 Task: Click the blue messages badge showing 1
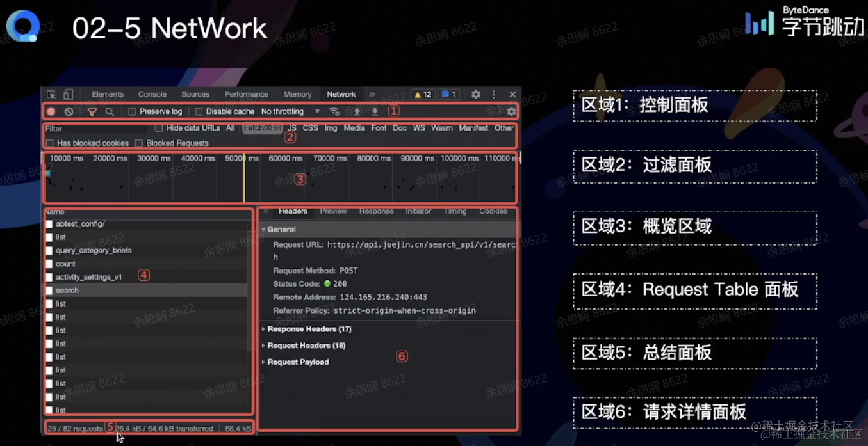(x=448, y=94)
